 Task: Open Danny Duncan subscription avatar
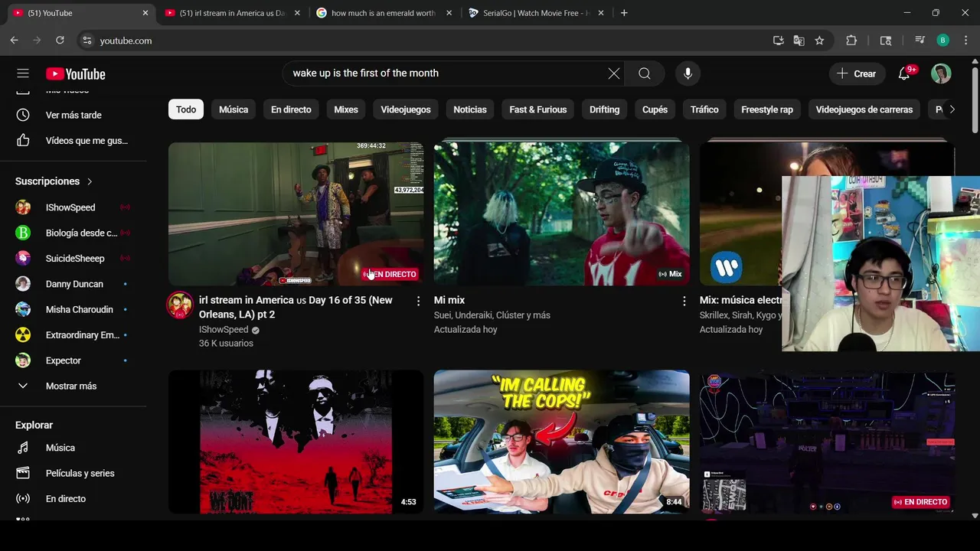tap(23, 284)
